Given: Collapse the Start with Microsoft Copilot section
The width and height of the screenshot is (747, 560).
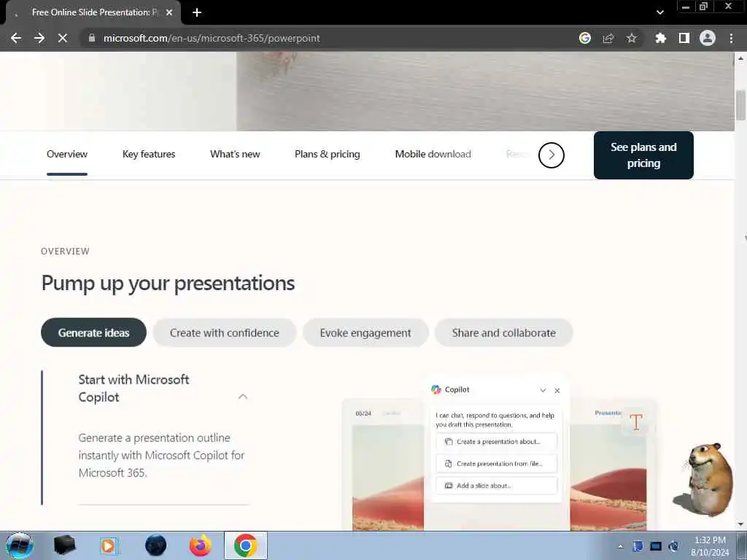Looking at the screenshot, I should coord(243,397).
